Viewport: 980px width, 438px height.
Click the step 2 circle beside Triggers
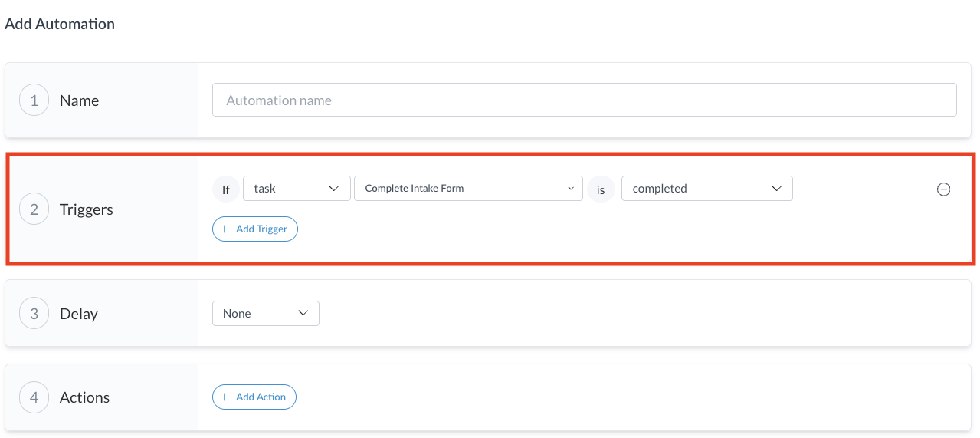[34, 209]
